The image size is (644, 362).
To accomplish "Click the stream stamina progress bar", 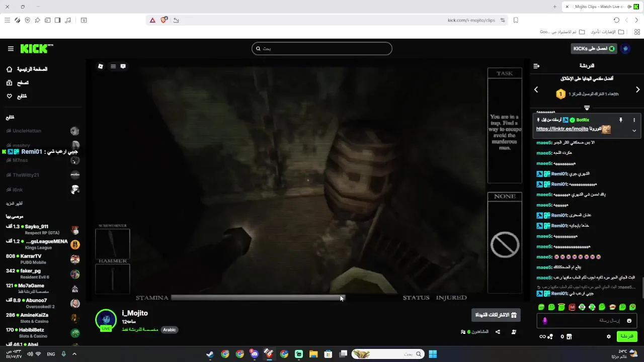I will [x=258, y=298].
